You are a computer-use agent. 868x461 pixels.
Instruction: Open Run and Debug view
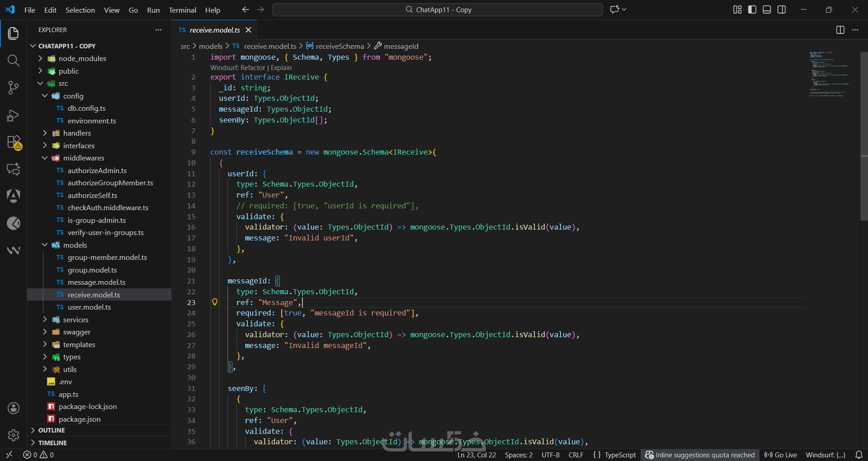14,115
